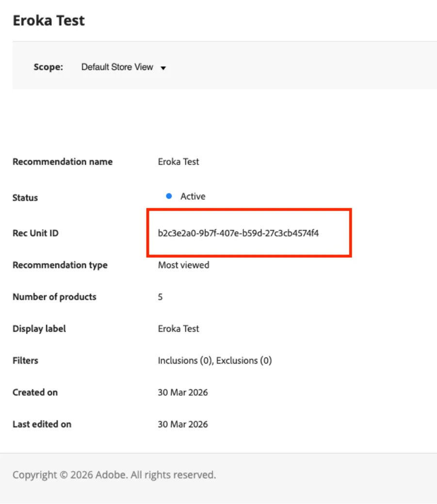This screenshot has height=504, width=437.
Task: Click the Created on date 30 Mar 2026
Action: coord(183,392)
